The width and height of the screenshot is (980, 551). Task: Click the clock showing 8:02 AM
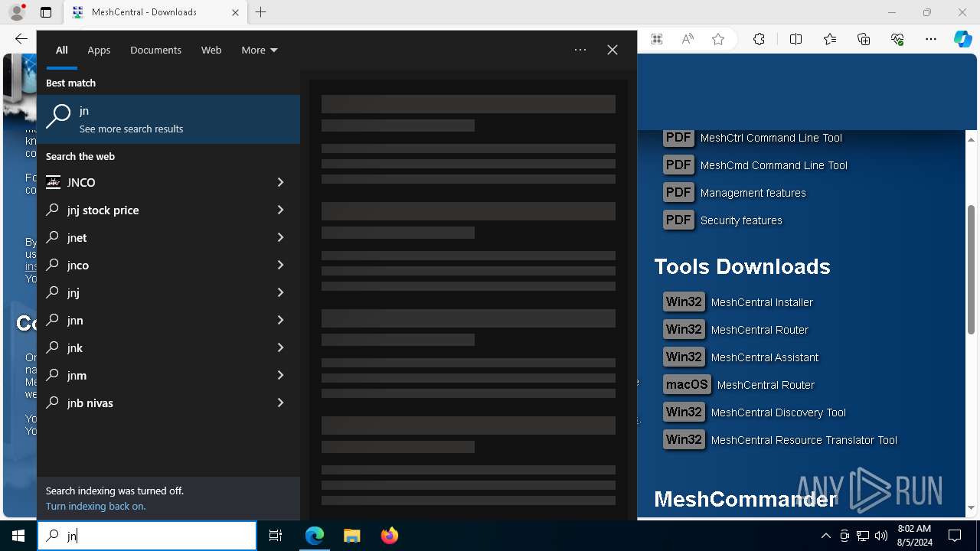(914, 536)
